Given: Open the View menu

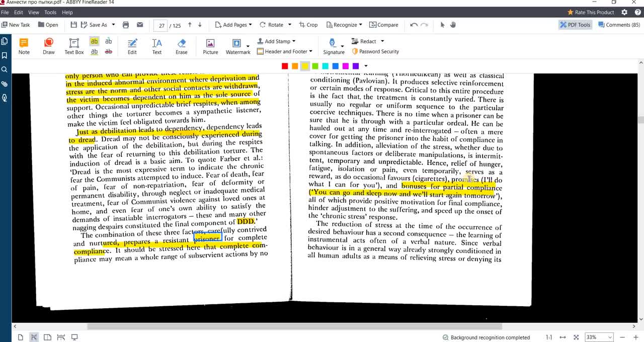Looking at the screenshot, I should [34, 12].
